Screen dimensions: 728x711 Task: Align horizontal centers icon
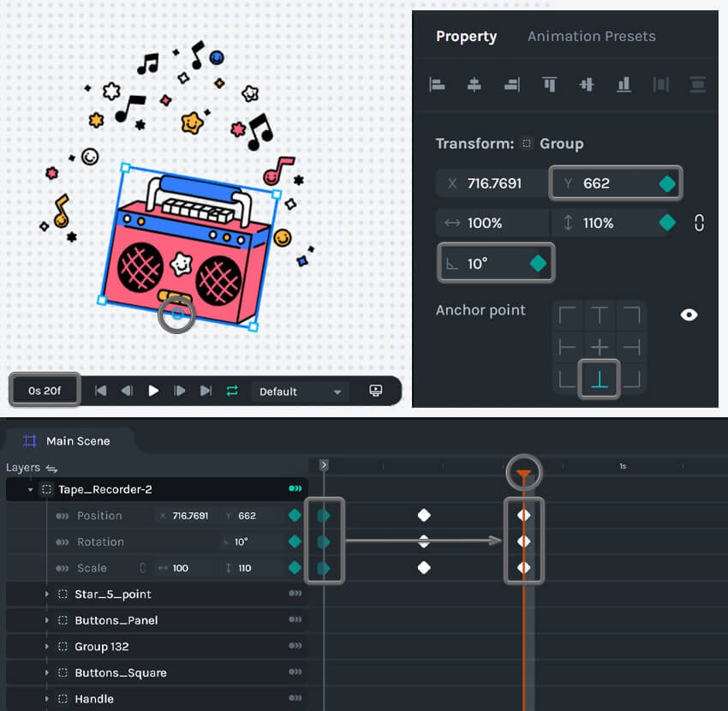(x=474, y=85)
